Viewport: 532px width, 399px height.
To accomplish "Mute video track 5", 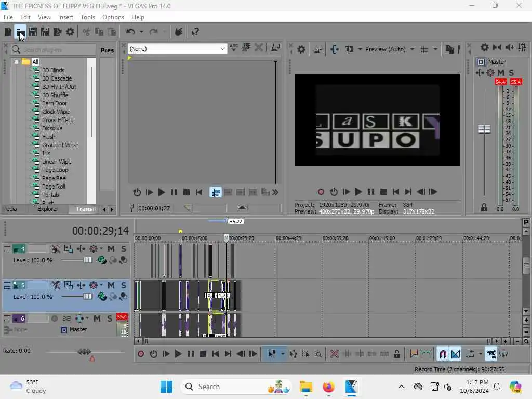I will (111, 285).
